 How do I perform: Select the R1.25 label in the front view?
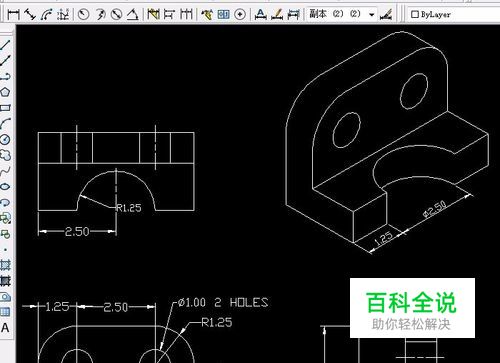(x=129, y=208)
